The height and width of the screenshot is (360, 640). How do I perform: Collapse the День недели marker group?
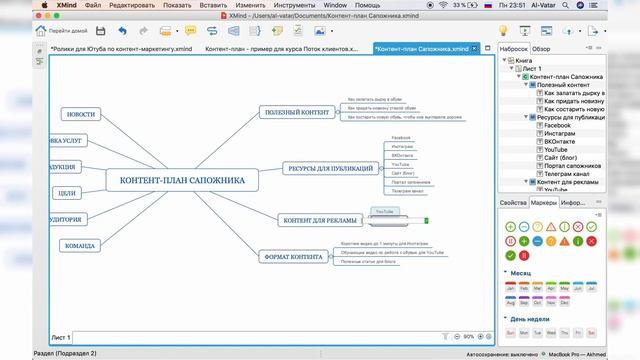point(505,318)
